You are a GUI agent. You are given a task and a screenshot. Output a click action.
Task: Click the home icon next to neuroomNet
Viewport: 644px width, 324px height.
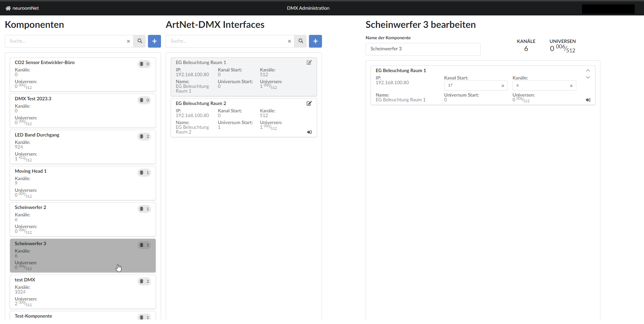7,8
